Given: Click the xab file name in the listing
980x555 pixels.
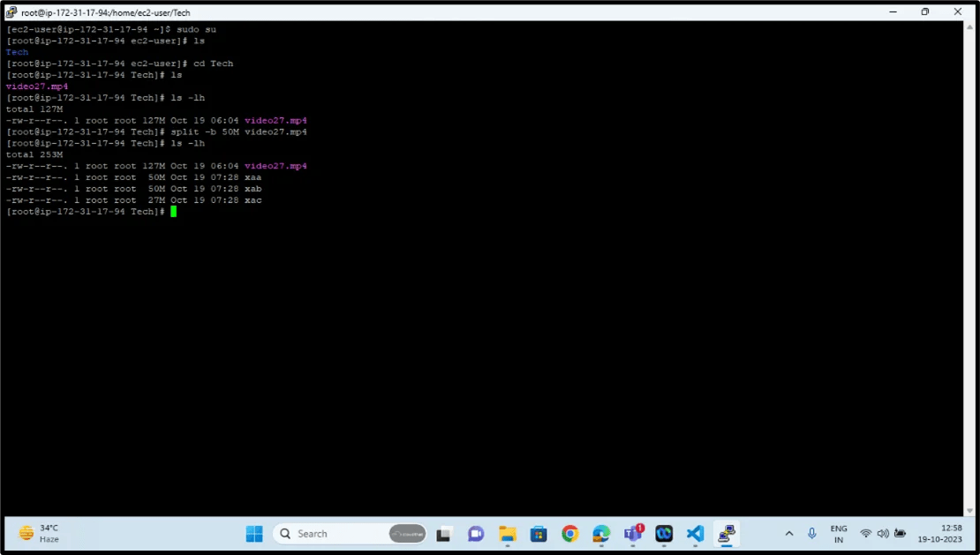Looking at the screenshot, I should (253, 189).
